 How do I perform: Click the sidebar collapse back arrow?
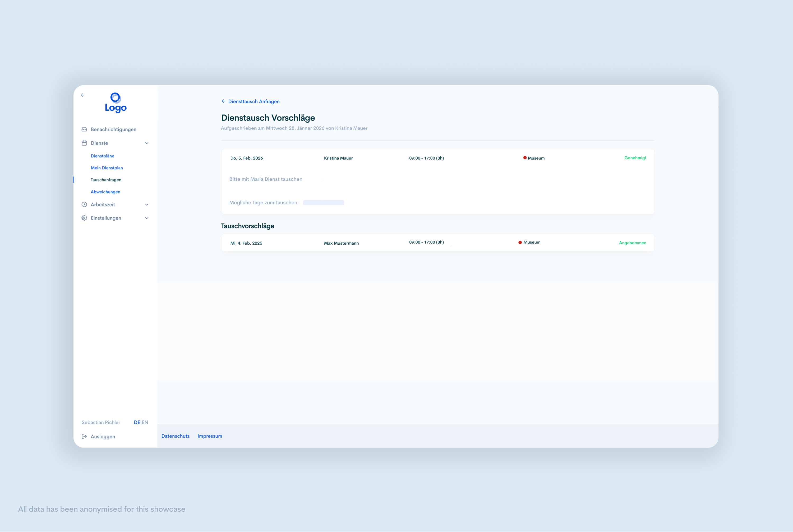click(83, 95)
